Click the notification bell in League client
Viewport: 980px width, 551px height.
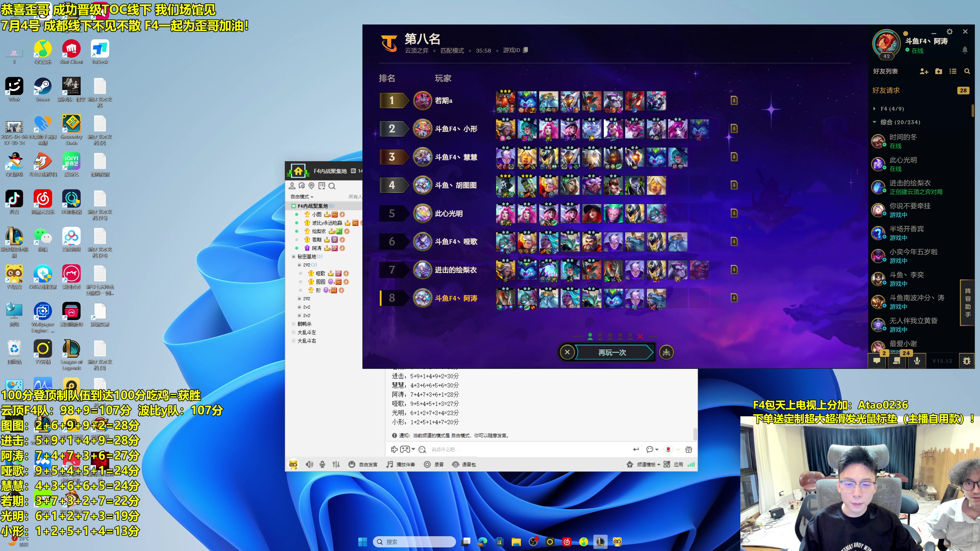(x=965, y=50)
